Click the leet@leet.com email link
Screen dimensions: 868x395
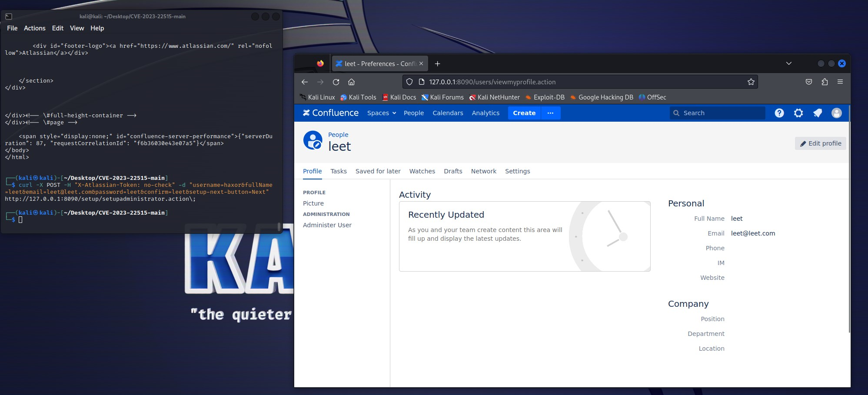click(753, 233)
